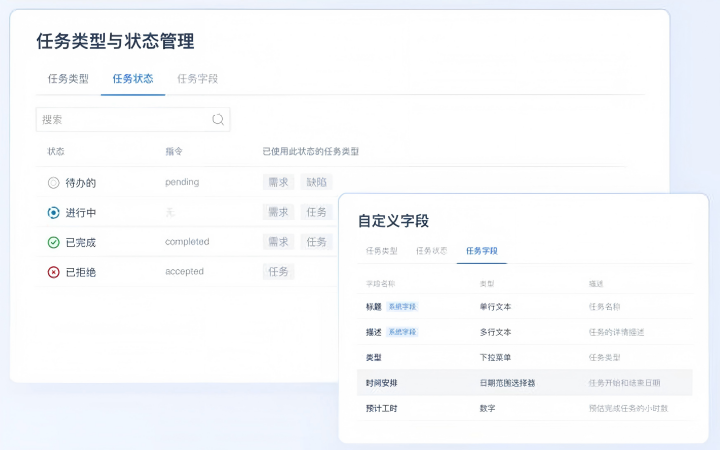Select the highlighted 时间安排 field row
The height and width of the screenshot is (450, 720).
(524, 383)
